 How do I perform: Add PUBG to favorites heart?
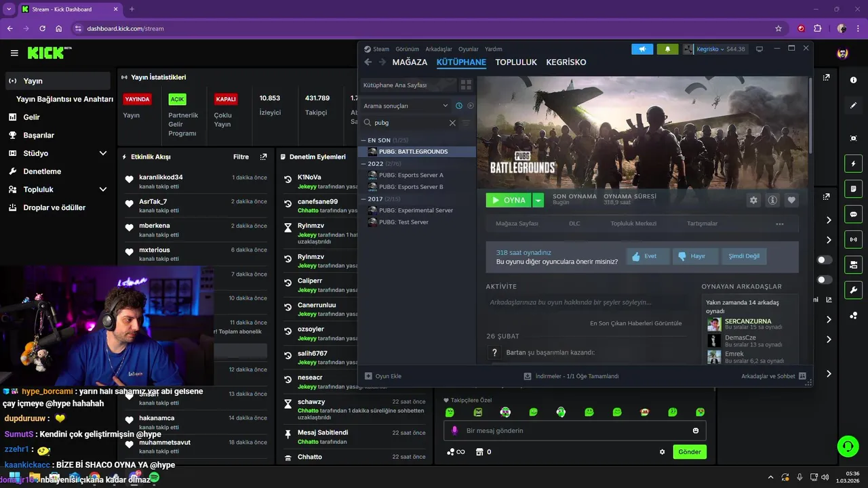click(x=791, y=200)
